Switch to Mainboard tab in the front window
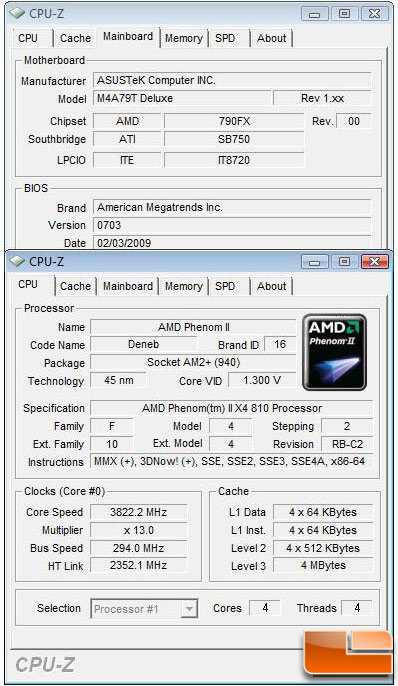 [x=128, y=286]
